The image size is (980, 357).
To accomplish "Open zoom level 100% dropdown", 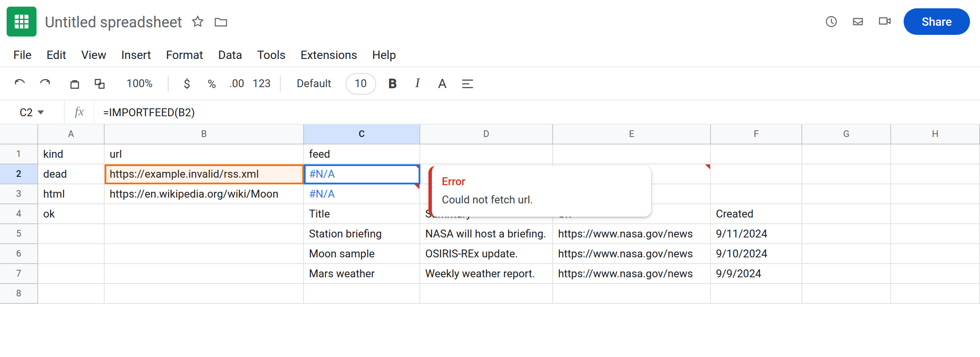I will [x=140, y=84].
